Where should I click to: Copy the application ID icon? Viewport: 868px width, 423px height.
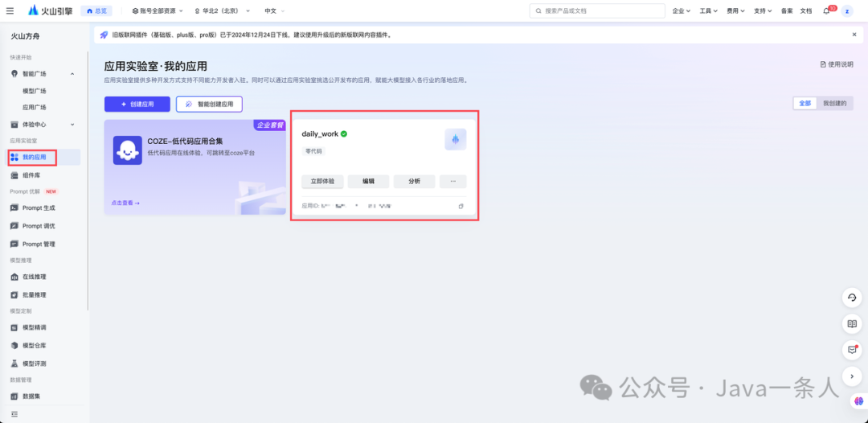[461, 207]
